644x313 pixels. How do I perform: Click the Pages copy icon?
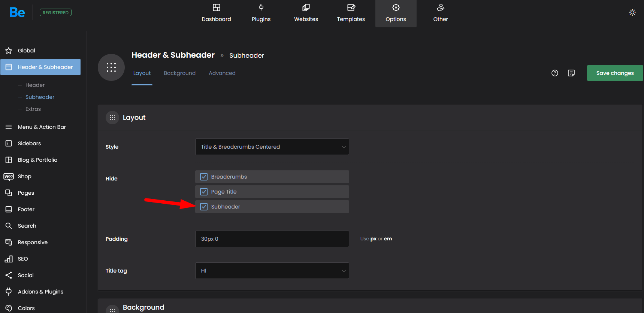point(9,193)
